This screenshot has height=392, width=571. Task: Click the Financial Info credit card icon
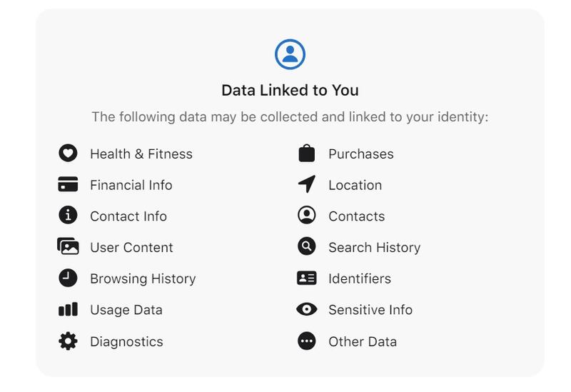[68, 185]
